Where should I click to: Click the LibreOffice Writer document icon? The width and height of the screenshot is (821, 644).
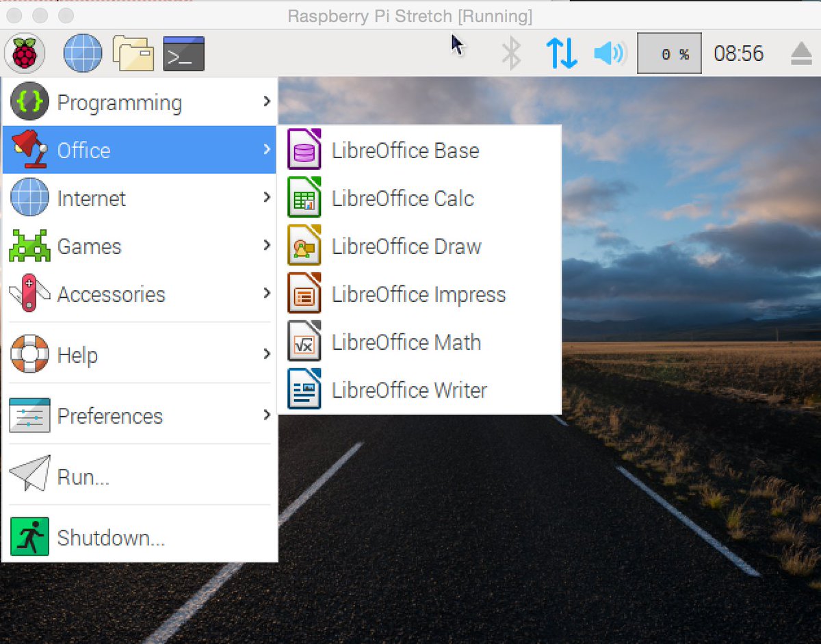(x=304, y=389)
